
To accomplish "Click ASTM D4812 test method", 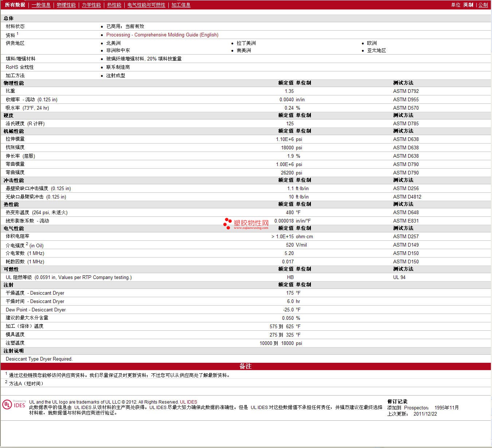I will click(407, 197).
